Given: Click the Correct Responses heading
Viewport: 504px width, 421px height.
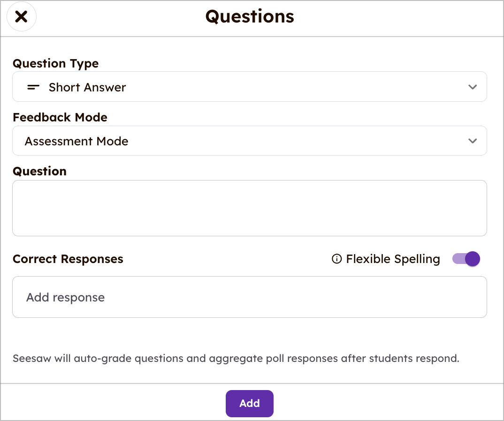Looking at the screenshot, I should (68, 259).
